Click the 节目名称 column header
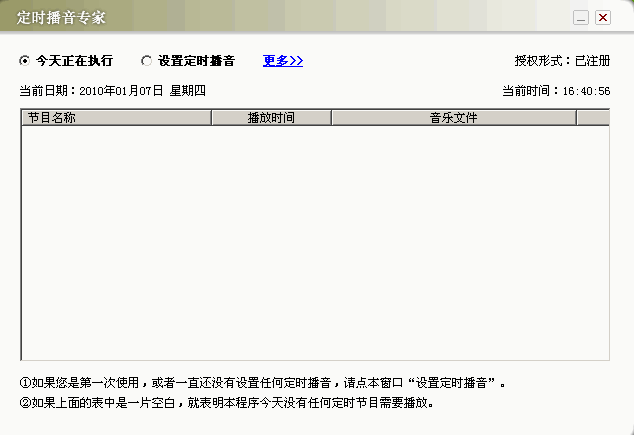The height and width of the screenshot is (435, 634). 116,118
